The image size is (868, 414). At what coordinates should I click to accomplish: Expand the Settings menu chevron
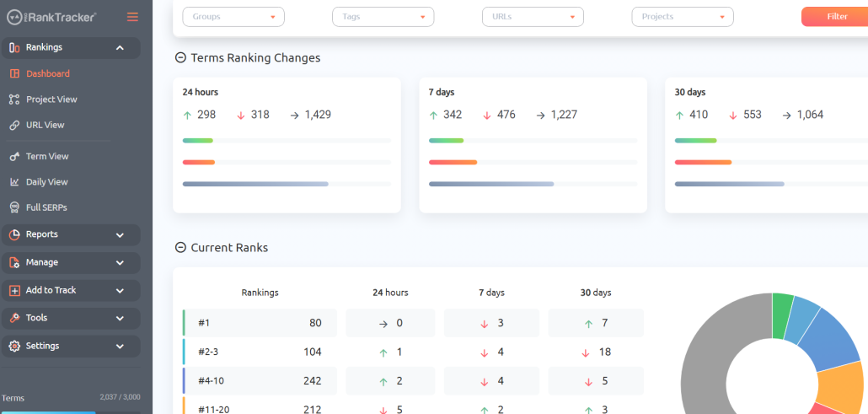pyautogui.click(x=120, y=346)
